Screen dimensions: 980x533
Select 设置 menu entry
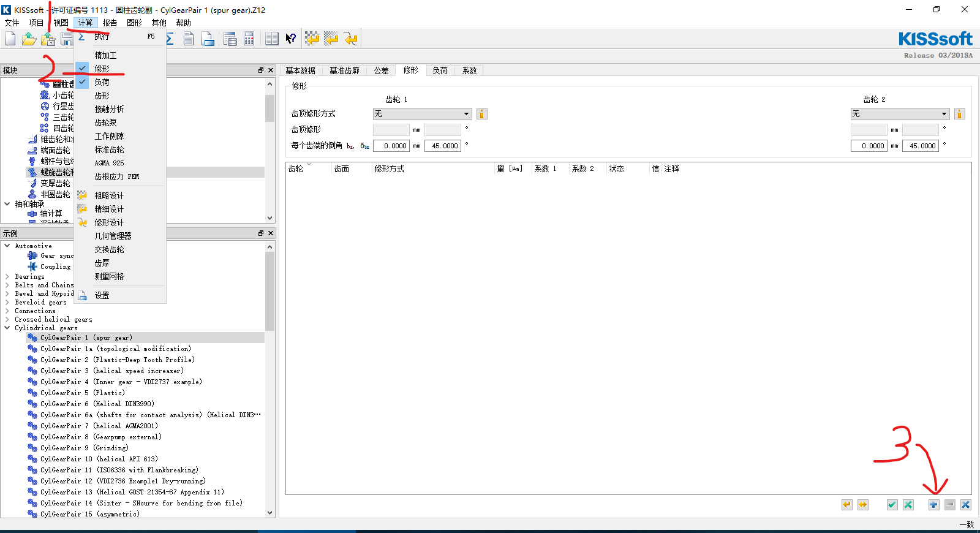pos(120,295)
